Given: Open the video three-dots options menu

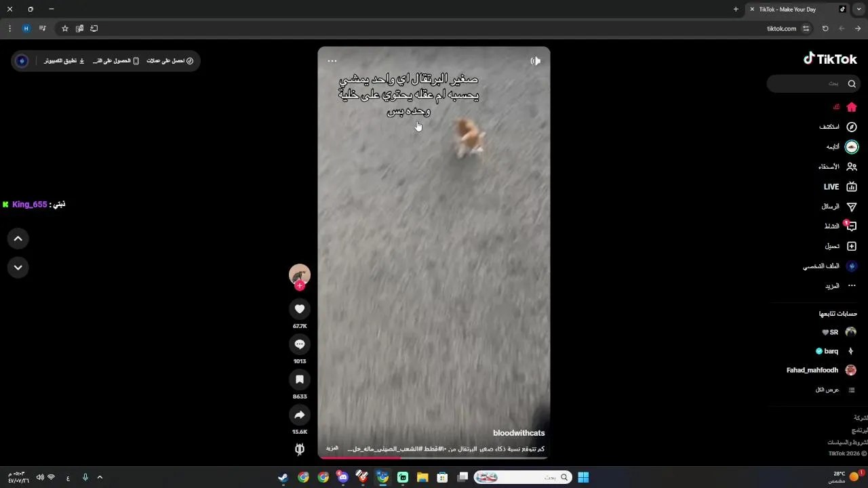Looking at the screenshot, I should point(332,61).
